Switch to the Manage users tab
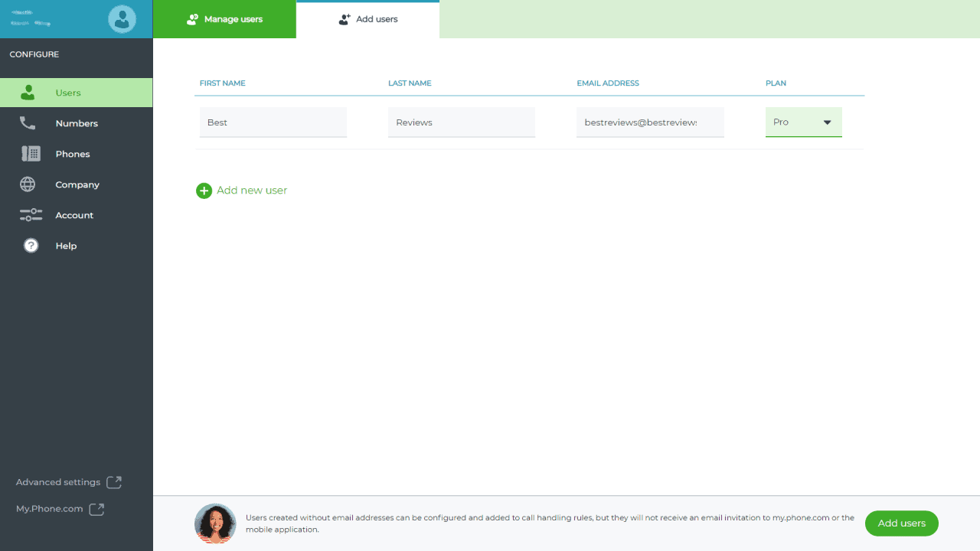980x551 pixels. coord(224,19)
